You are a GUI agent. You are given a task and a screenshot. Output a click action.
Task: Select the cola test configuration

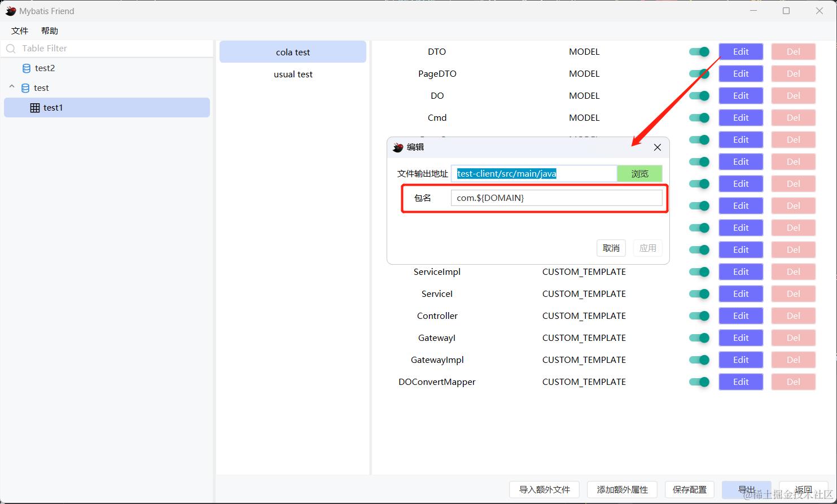click(293, 52)
